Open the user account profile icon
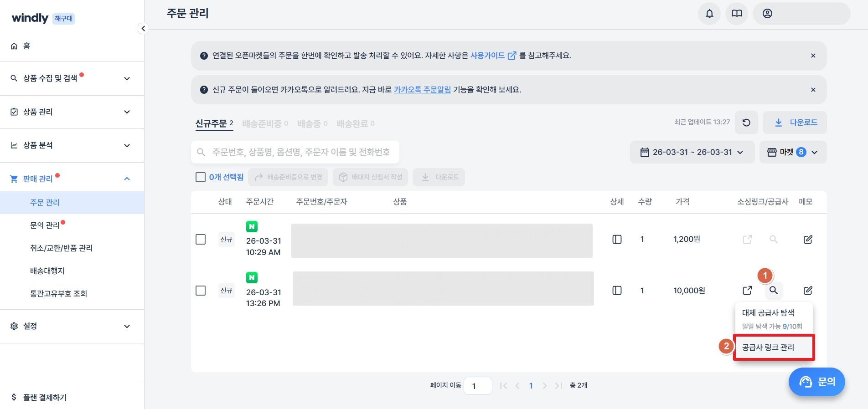868x409 pixels. [768, 14]
